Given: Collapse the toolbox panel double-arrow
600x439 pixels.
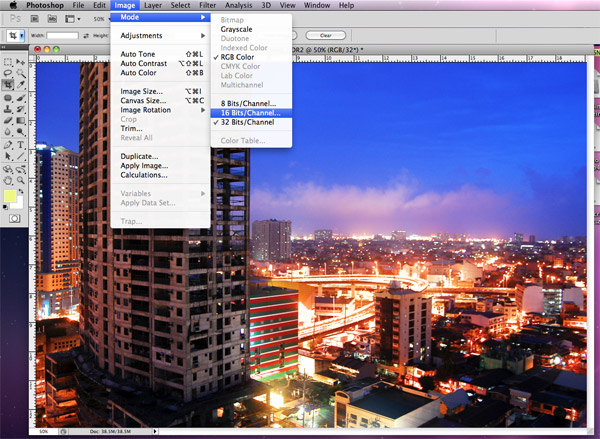Looking at the screenshot, I should (3, 47).
